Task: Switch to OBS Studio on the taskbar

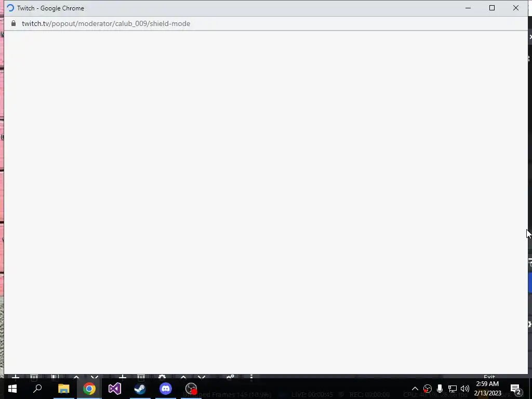Action: [x=191, y=389]
